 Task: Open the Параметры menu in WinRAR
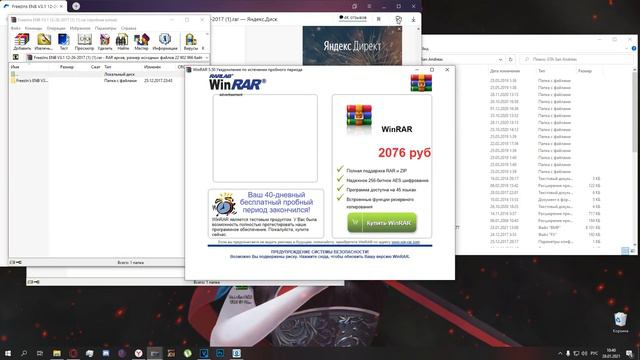point(105,28)
